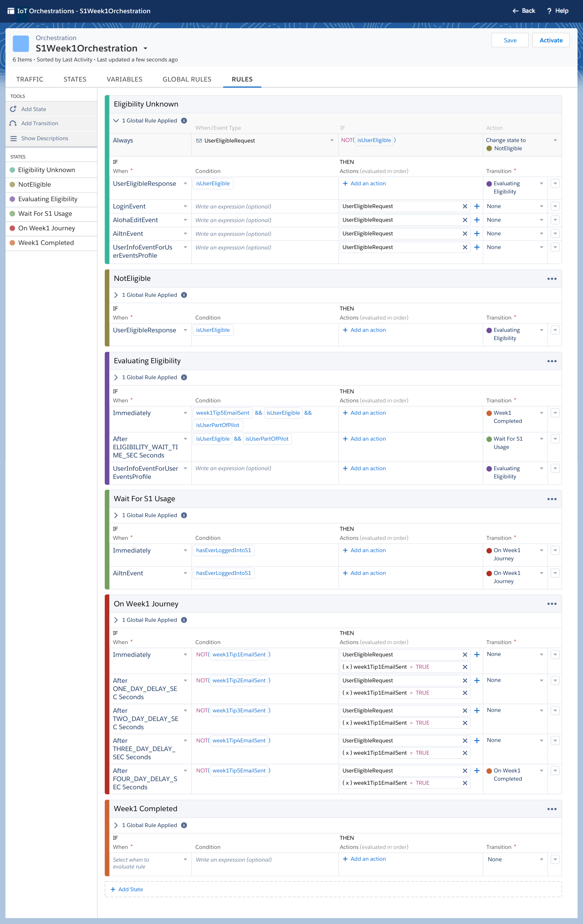Expand global rule in On Week1 Journey
583x924 pixels.
116,620
